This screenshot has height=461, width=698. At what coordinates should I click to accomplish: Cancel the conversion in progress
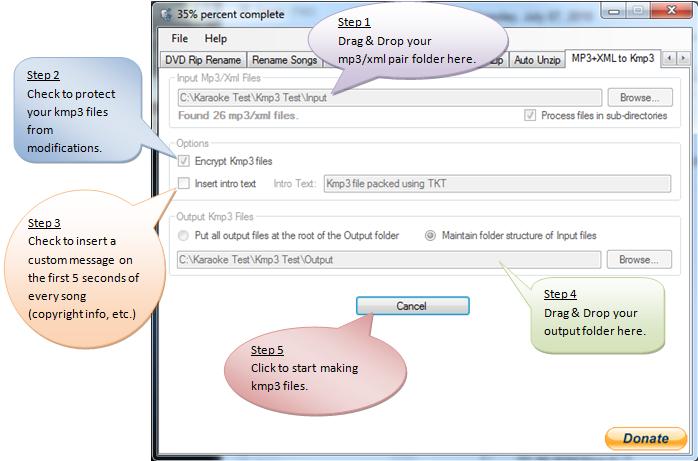point(413,306)
